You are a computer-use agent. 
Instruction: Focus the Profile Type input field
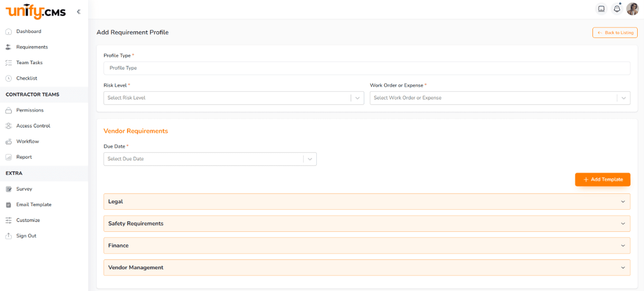pyautogui.click(x=366, y=68)
